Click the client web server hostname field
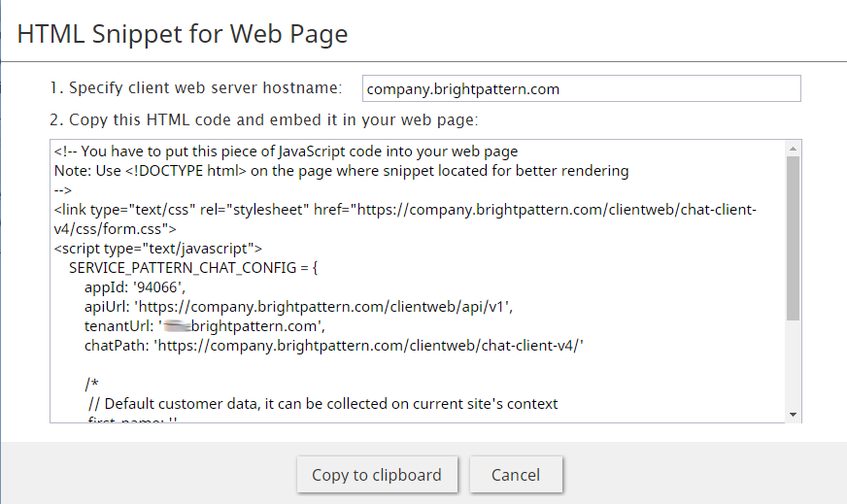The height and width of the screenshot is (504, 847). 581,88
